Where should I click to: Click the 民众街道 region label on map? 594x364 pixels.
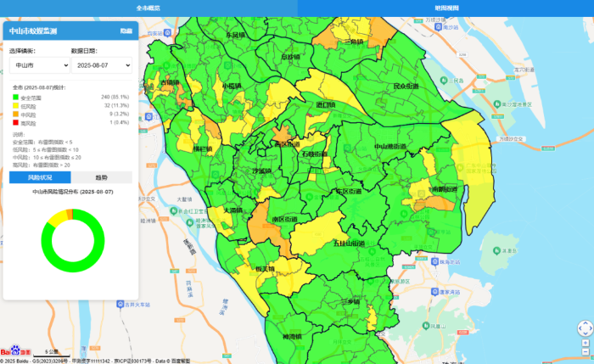[406, 87]
